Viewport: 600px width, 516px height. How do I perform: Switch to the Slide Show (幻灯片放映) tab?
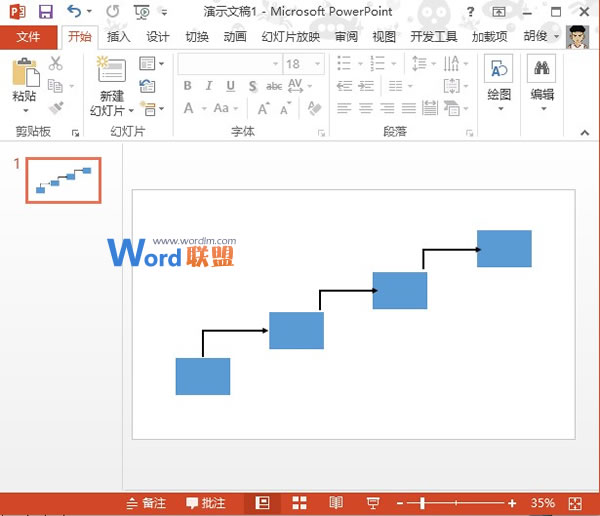point(290,37)
